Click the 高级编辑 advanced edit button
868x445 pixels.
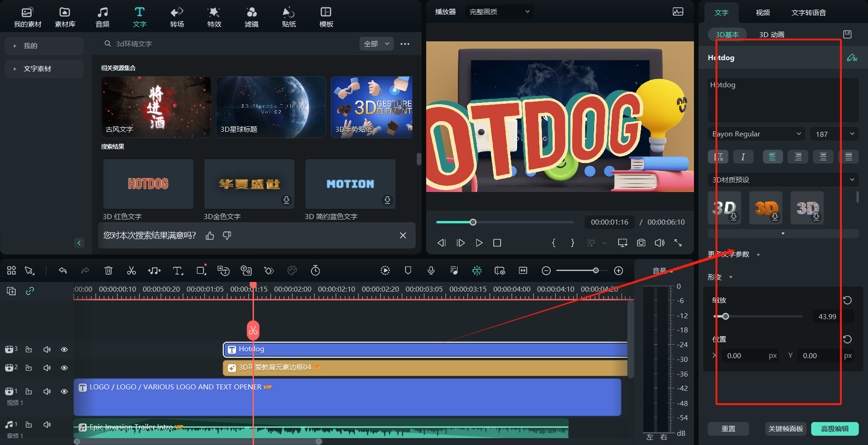[834, 429]
